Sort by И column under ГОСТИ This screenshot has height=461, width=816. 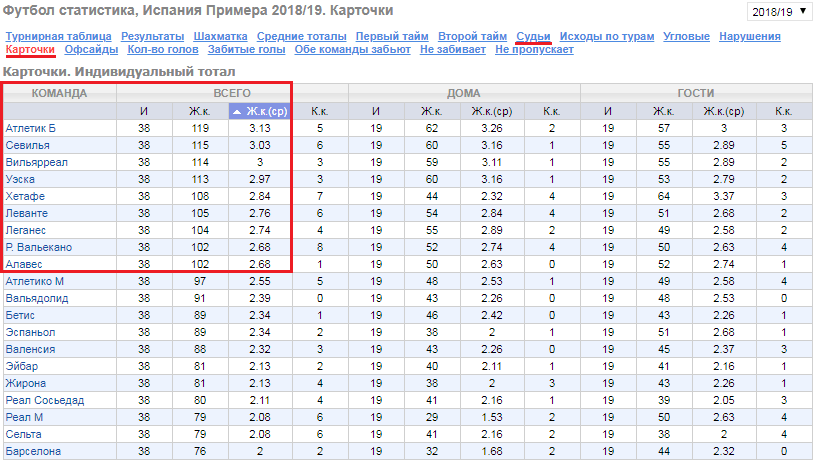click(608, 111)
